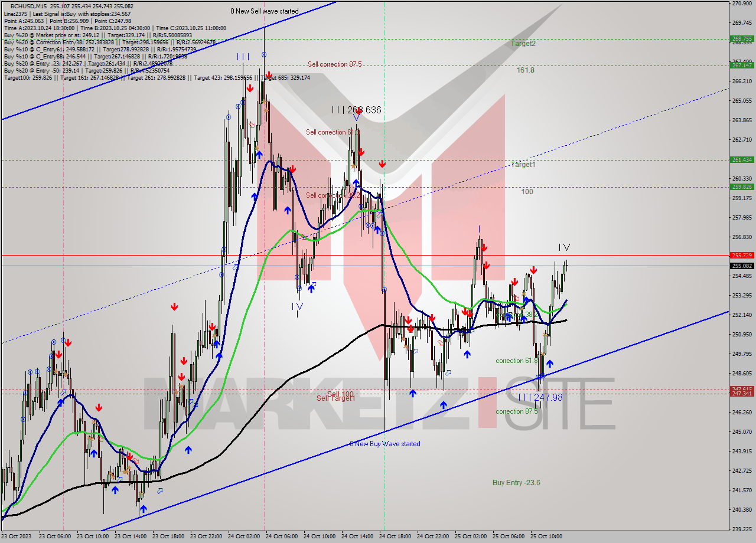The width and height of the screenshot is (756, 543).
Task: Click the '25 Oct 10:00' time label
Action: [546, 537]
